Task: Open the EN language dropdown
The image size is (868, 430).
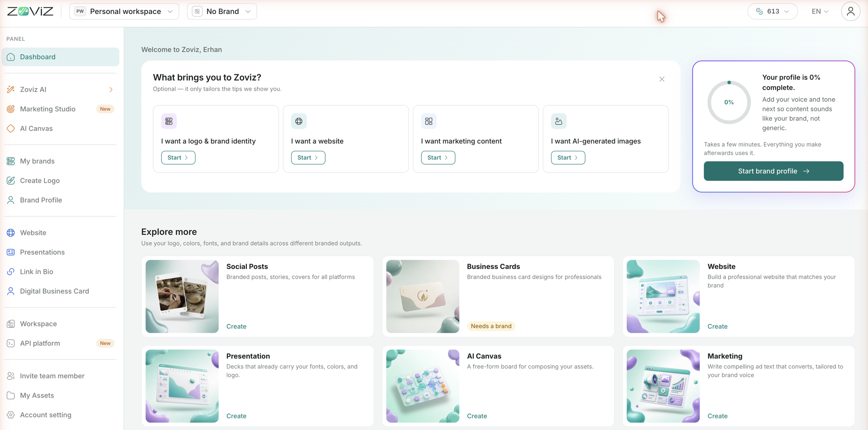Action: coord(820,11)
